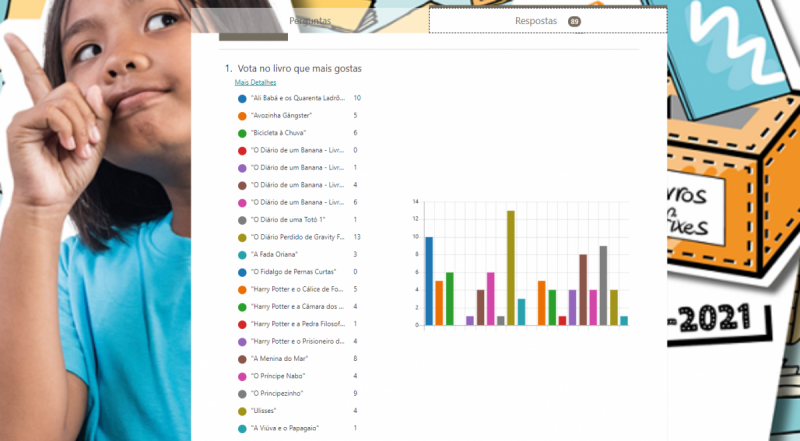Click the gray dot beside O Principezinho
800x441 pixels.
(241, 394)
